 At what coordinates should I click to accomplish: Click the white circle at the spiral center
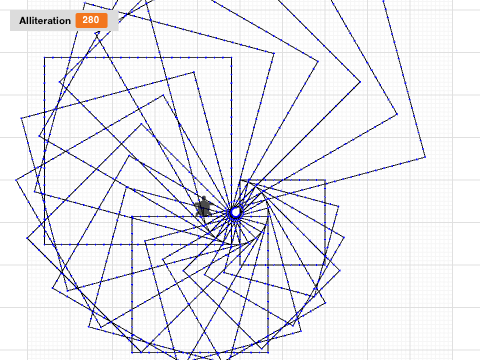point(235,212)
